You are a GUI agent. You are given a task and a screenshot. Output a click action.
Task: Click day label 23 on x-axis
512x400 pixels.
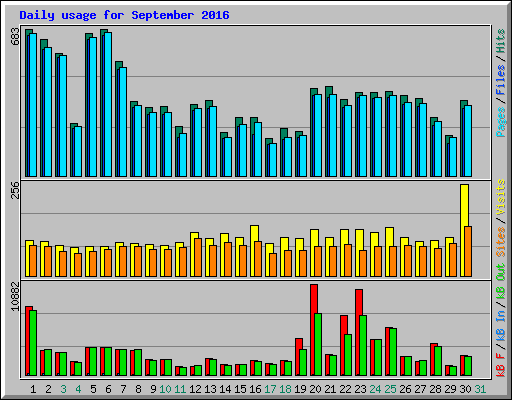pos(360,389)
